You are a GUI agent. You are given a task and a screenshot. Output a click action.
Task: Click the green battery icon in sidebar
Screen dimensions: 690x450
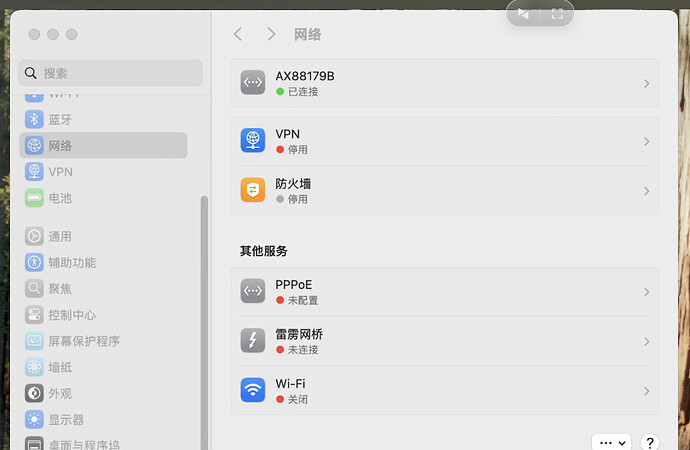coord(34,198)
